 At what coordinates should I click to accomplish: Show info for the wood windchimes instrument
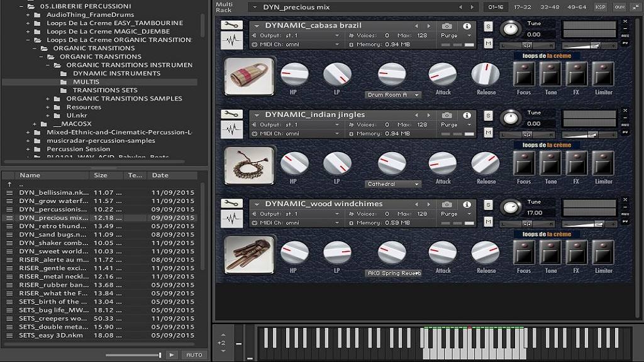[467, 204]
